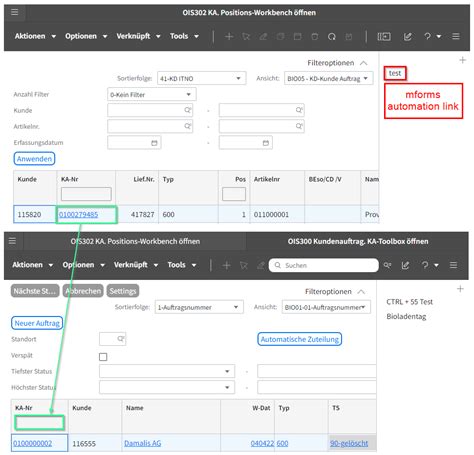The width and height of the screenshot is (474, 455).
Task: Click the Suchen search field
Action: (x=324, y=265)
